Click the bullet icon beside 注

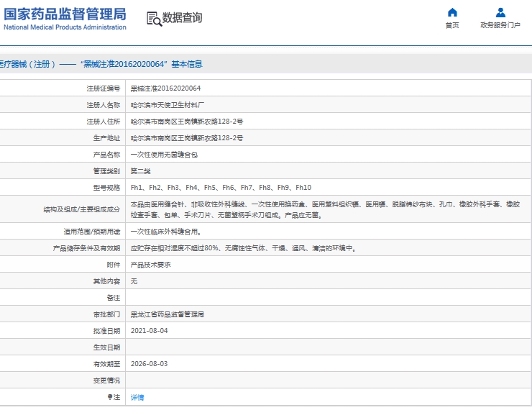tap(110, 397)
